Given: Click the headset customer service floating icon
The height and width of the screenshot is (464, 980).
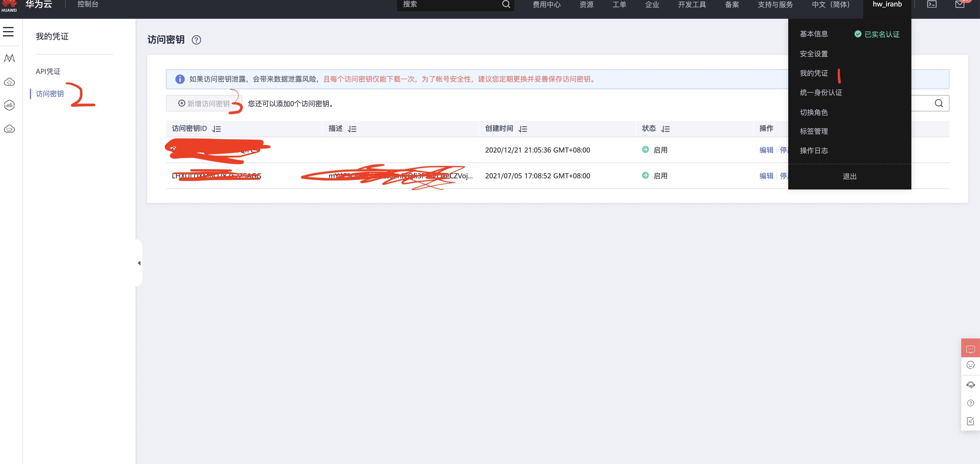Looking at the screenshot, I should click(x=970, y=385).
